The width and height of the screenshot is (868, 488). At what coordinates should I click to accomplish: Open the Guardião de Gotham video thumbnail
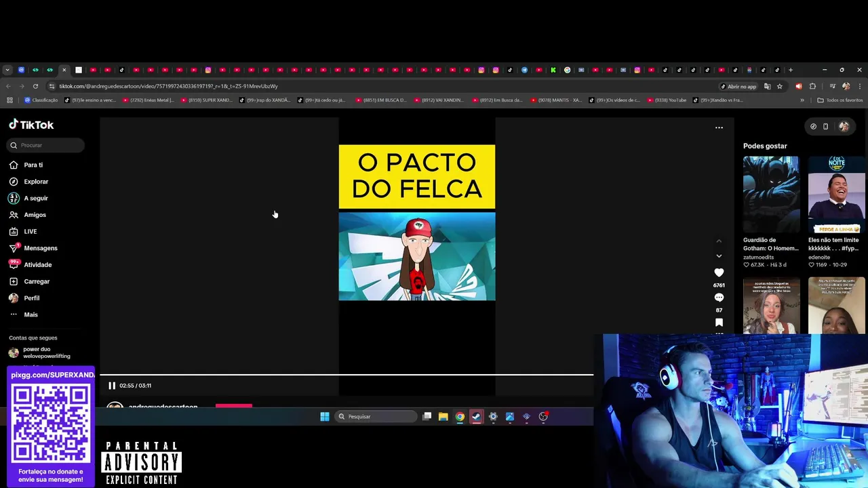click(771, 195)
